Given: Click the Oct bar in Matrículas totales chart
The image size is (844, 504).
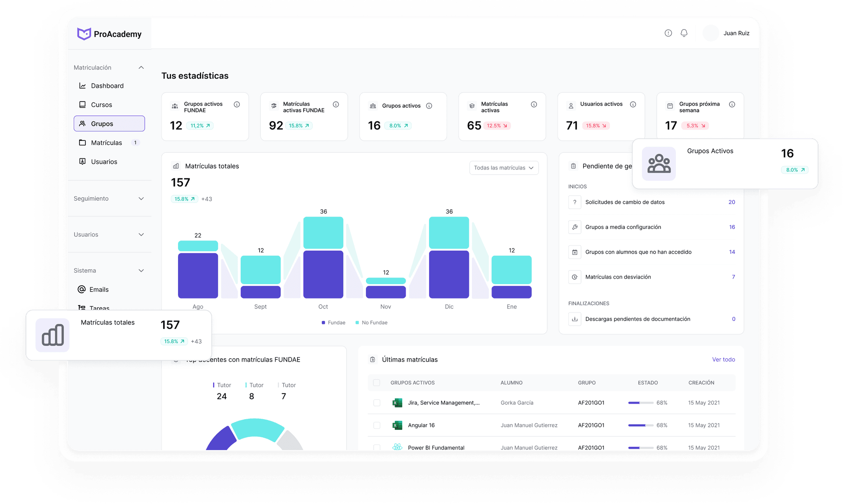Looking at the screenshot, I should coord(323,264).
